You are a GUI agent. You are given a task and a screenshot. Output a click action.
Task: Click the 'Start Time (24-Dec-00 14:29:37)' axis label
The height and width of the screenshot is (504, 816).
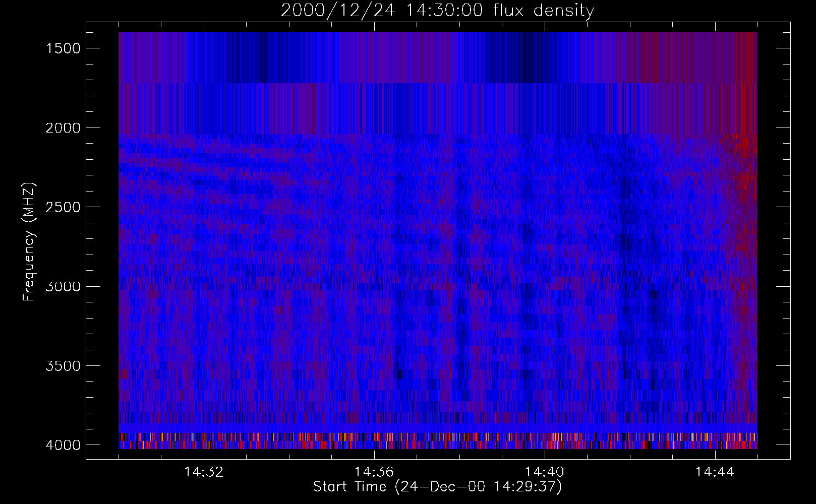point(437,487)
